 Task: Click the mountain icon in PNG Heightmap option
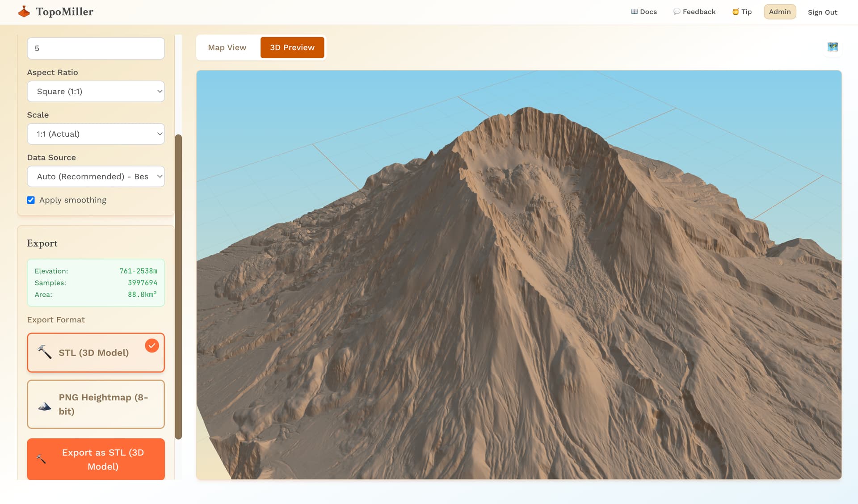point(44,406)
